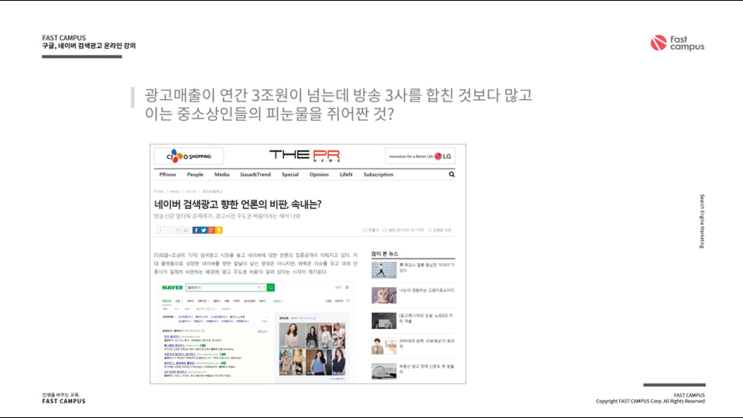Click slide title 광고매출이 연간 3조원이 넘는데

click(x=338, y=104)
